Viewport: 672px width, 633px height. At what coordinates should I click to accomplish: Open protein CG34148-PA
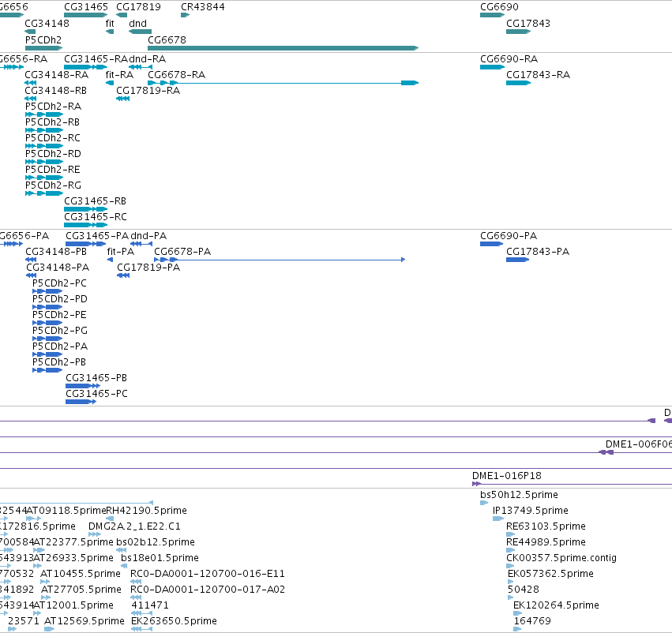(58, 268)
